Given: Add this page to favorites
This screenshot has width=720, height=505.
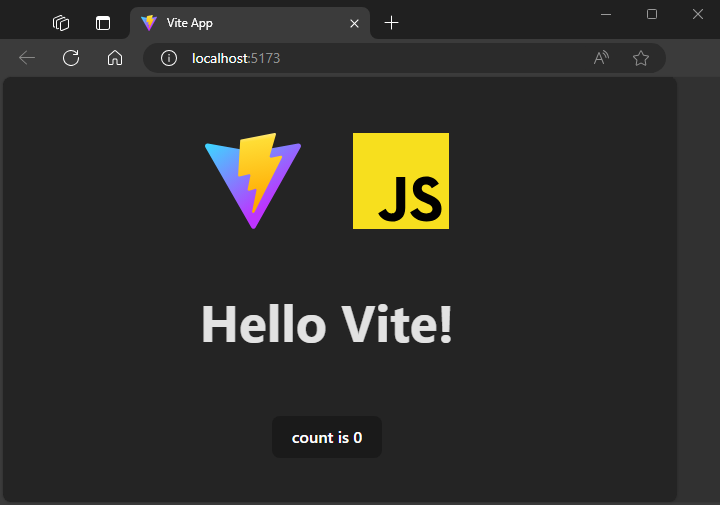Looking at the screenshot, I should coord(641,58).
